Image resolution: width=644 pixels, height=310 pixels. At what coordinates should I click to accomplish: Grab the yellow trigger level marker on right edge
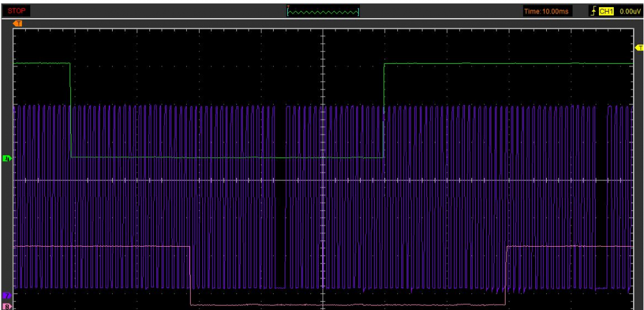[639, 48]
